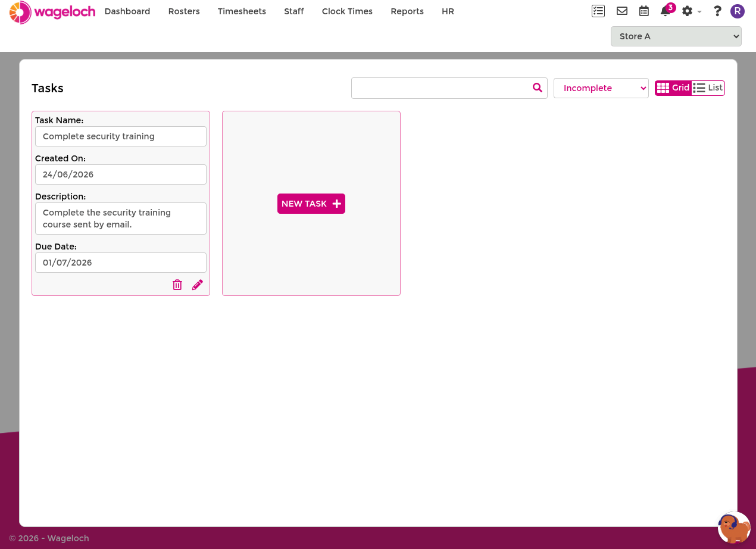Image resolution: width=756 pixels, height=549 pixels.
Task: Click the 'Due Date:' label
Action: [56, 247]
